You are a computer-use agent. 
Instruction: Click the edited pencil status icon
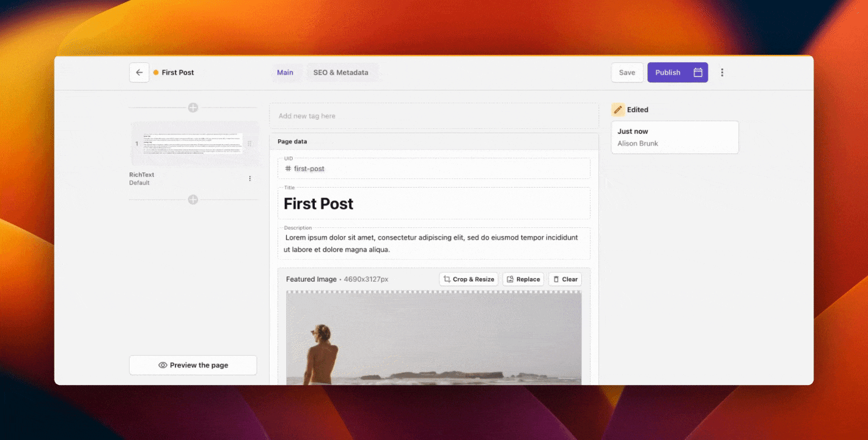[618, 109]
